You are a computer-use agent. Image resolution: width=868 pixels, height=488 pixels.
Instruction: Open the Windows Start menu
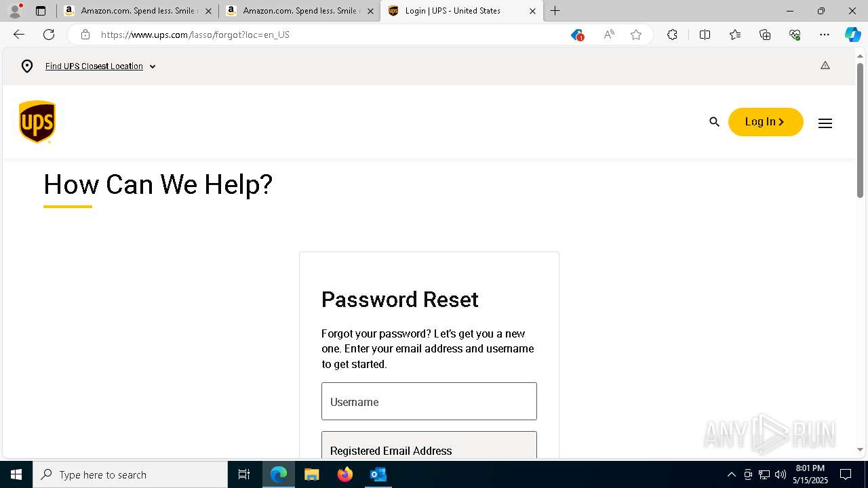16,474
